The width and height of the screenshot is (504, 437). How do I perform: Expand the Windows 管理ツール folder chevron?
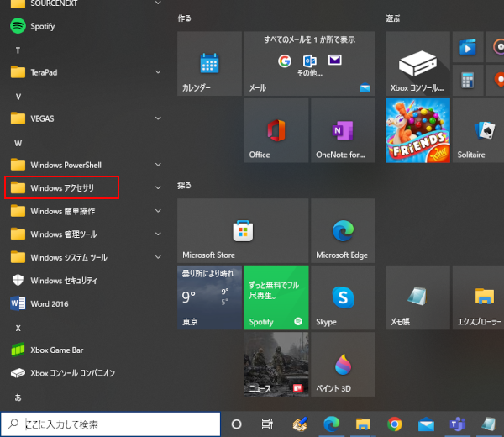[x=158, y=234]
